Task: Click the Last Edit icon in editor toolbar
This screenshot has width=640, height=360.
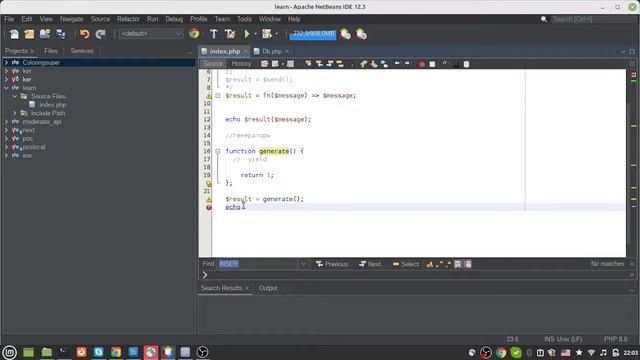Action: (x=264, y=64)
